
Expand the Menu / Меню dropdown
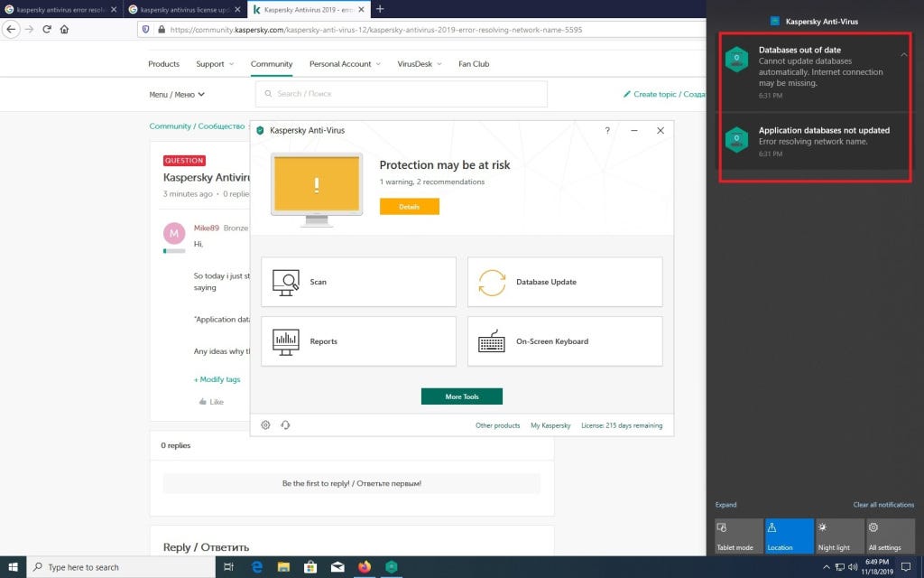pos(177,94)
